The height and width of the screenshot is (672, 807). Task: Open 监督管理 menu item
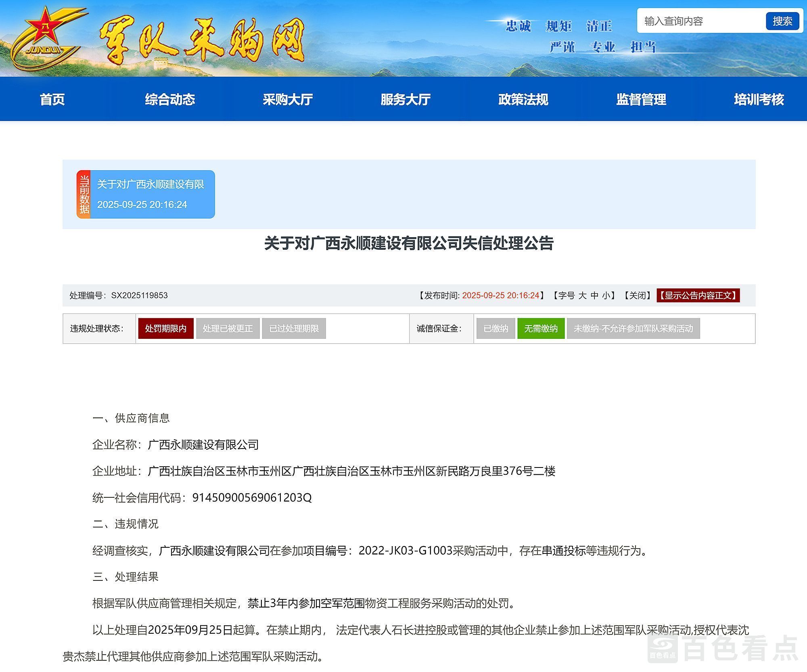coord(641,99)
